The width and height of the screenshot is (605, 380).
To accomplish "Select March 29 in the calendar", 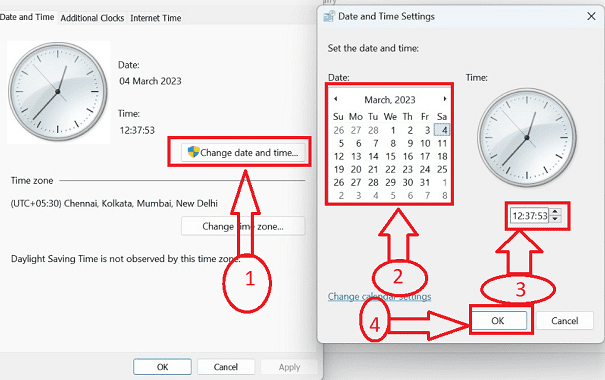I will (x=390, y=182).
